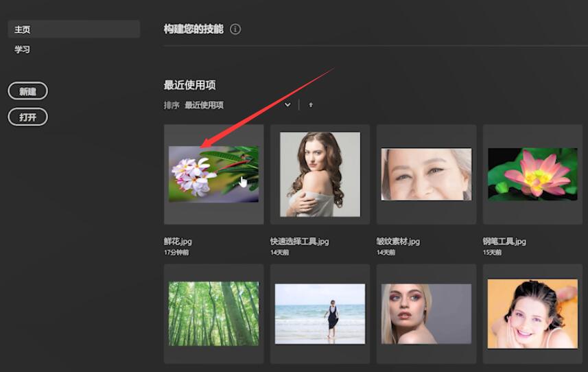Viewport: 588px width, 372px height.
Task: Select the 主页 tab in sidebar
Action: click(74, 30)
